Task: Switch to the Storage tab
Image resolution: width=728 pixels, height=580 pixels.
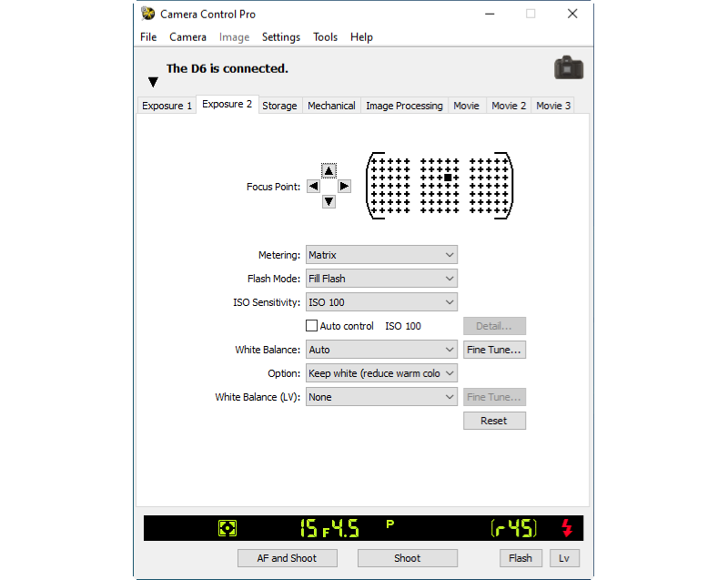Action: click(279, 106)
